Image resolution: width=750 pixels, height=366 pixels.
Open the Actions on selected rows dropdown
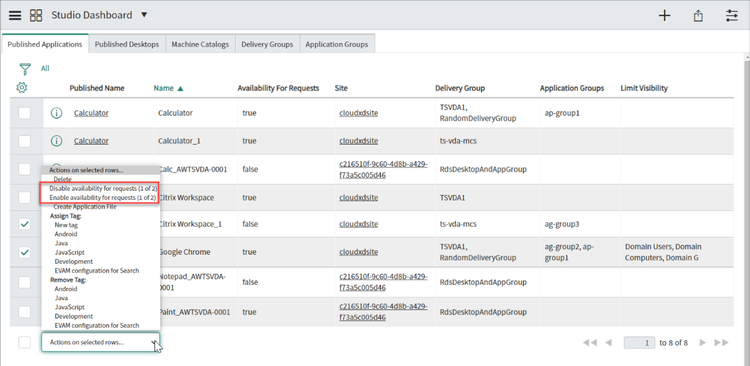click(x=100, y=343)
